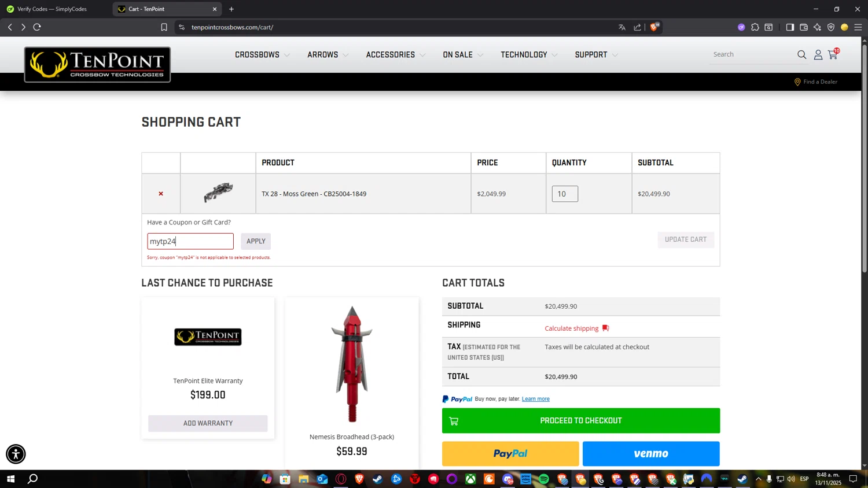This screenshot has width=868, height=488.
Task: Open the browser extensions puzzle icon
Action: point(755,27)
